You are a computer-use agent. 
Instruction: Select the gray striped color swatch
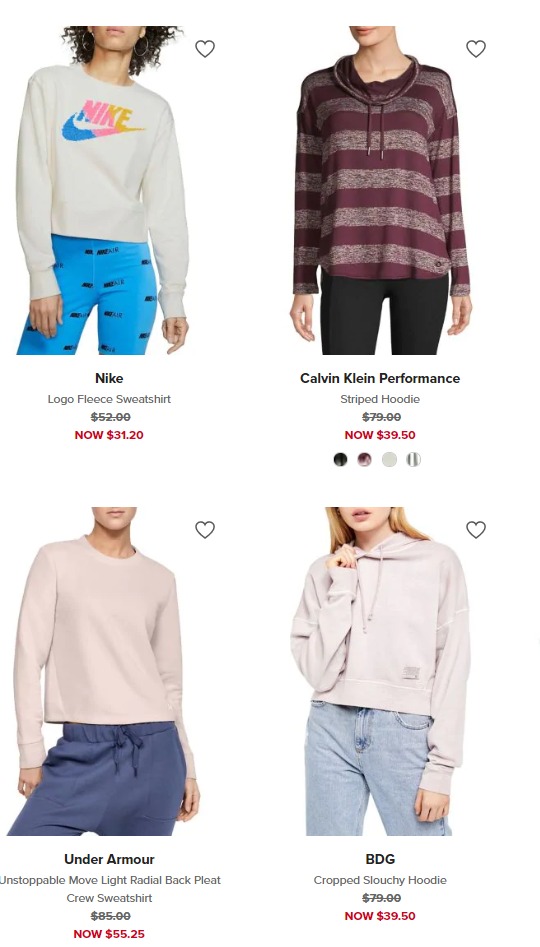tap(413, 460)
